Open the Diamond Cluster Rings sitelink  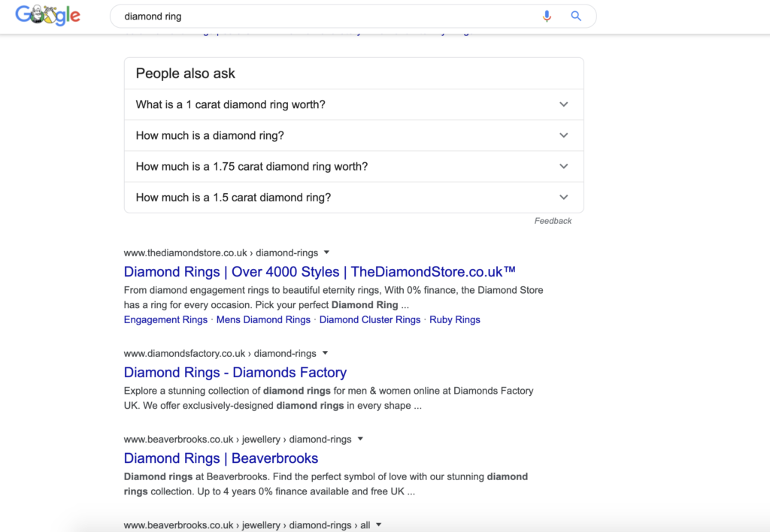(x=370, y=319)
